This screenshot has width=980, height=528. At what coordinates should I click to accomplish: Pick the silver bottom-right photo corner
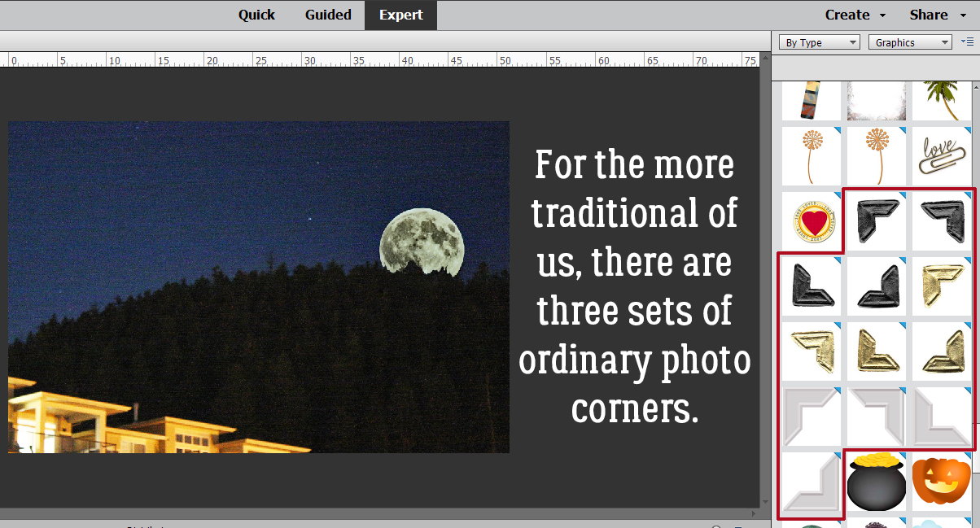pos(812,481)
